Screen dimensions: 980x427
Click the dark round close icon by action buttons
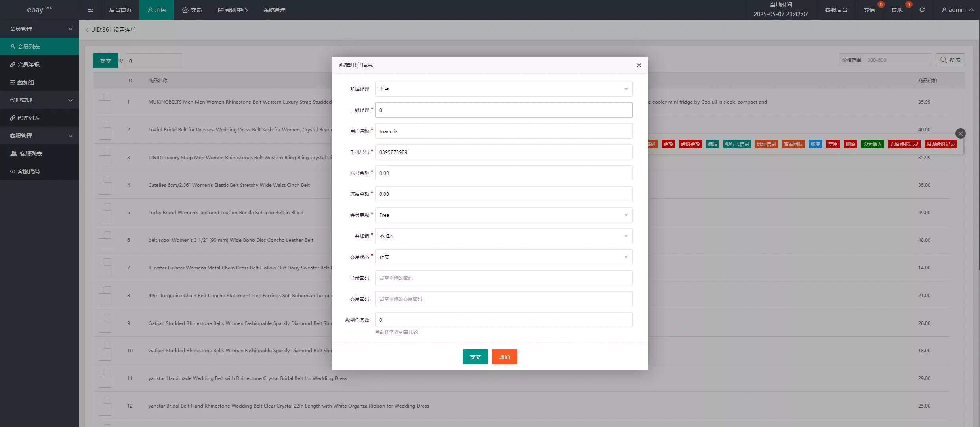[960, 134]
